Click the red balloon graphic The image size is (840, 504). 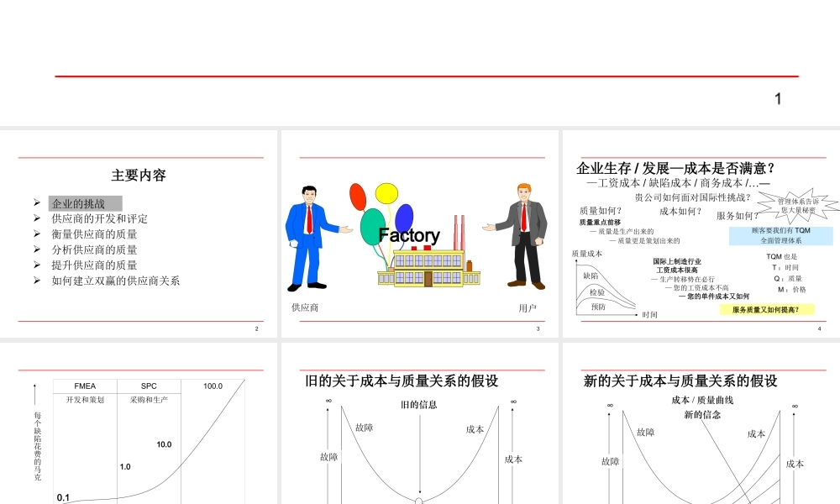[x=358, y=197]
